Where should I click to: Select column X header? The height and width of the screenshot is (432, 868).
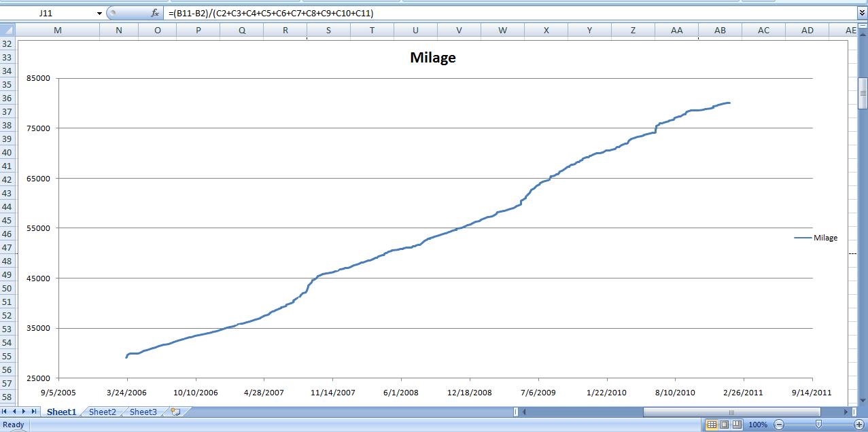click(x=546, y=30)
